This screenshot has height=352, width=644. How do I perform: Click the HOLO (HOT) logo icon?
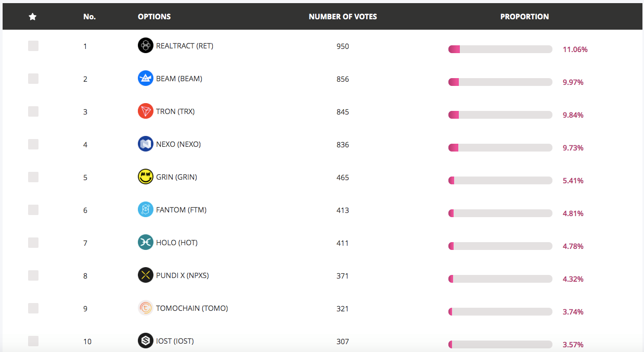(x=145, y=243)
